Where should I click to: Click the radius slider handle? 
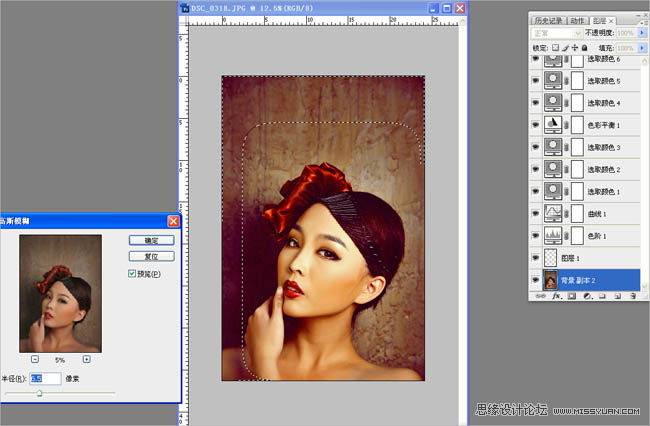tap(39, 394)
